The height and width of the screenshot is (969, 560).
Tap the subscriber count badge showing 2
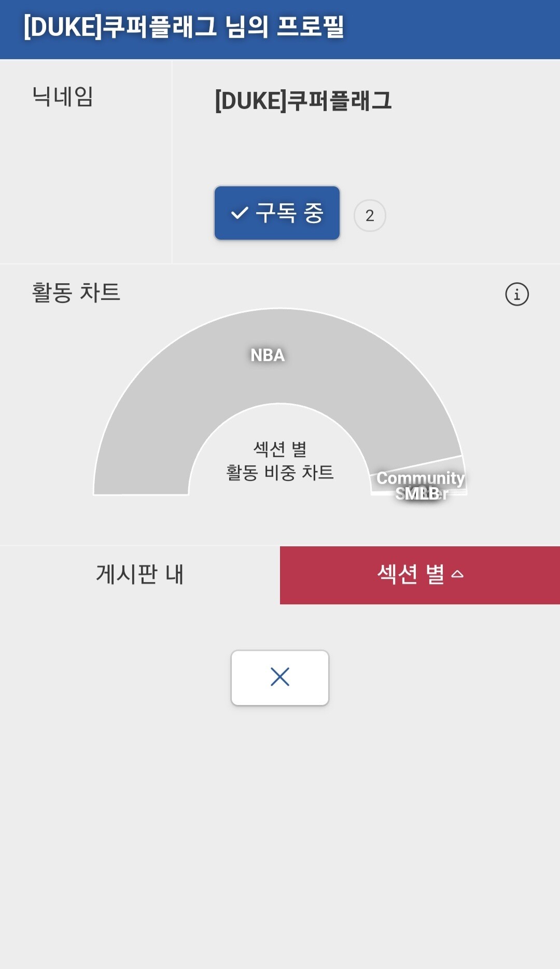tap(370, 215)
